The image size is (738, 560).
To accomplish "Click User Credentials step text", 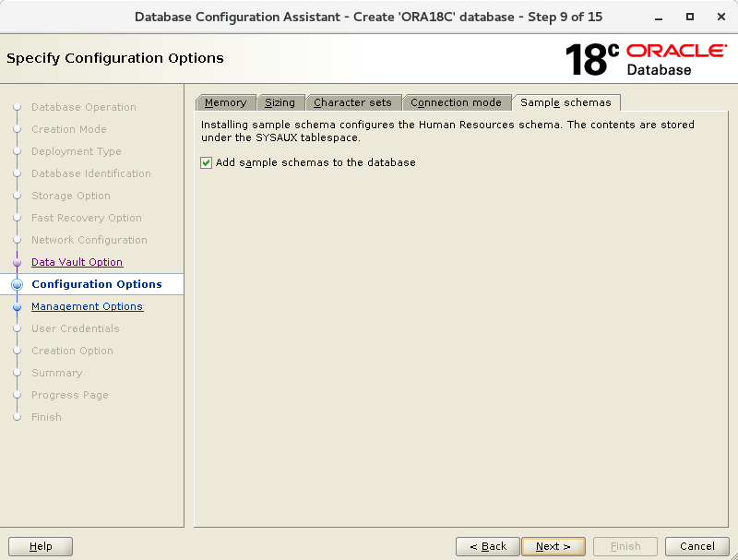I will tap(76, 328).
